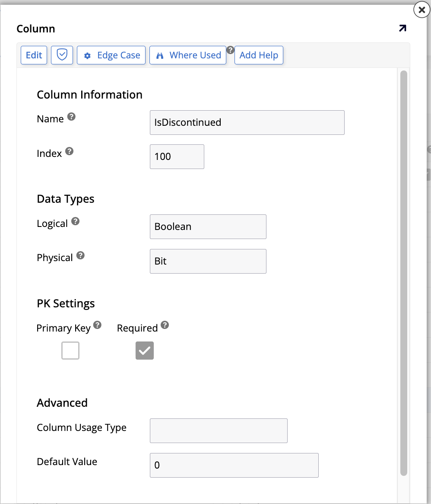431x504 pixels.
Task: Enable the Primary Key checkbox
Action: tap(70, 351)
